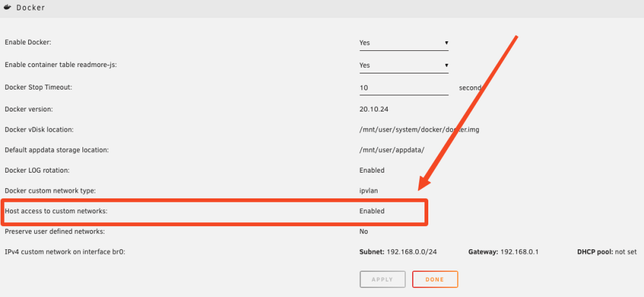This screenshot has width=644, height=297.
Task: Click the Host access to custom networks label
Action: [56, 211]
